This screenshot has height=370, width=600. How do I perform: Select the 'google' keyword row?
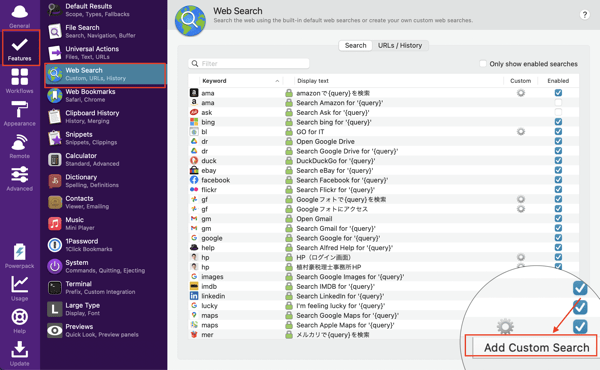pos(384,238)
